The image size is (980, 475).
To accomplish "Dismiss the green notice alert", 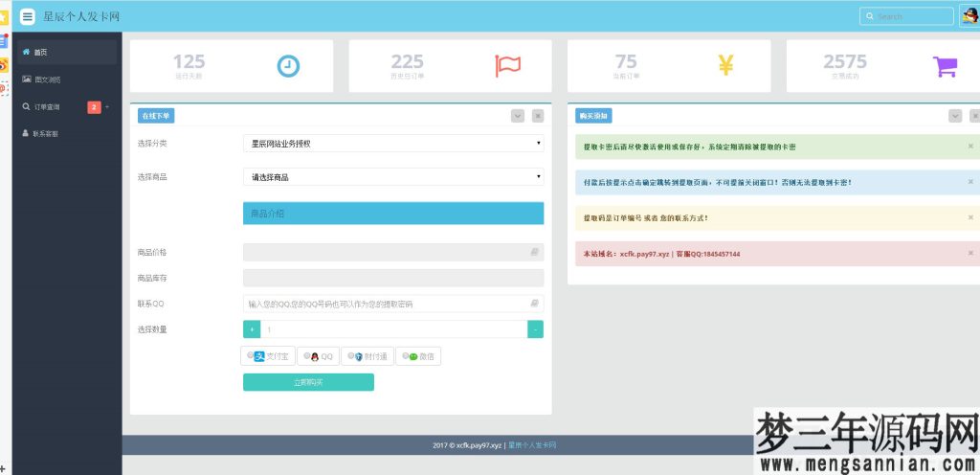I will point(969,146).
